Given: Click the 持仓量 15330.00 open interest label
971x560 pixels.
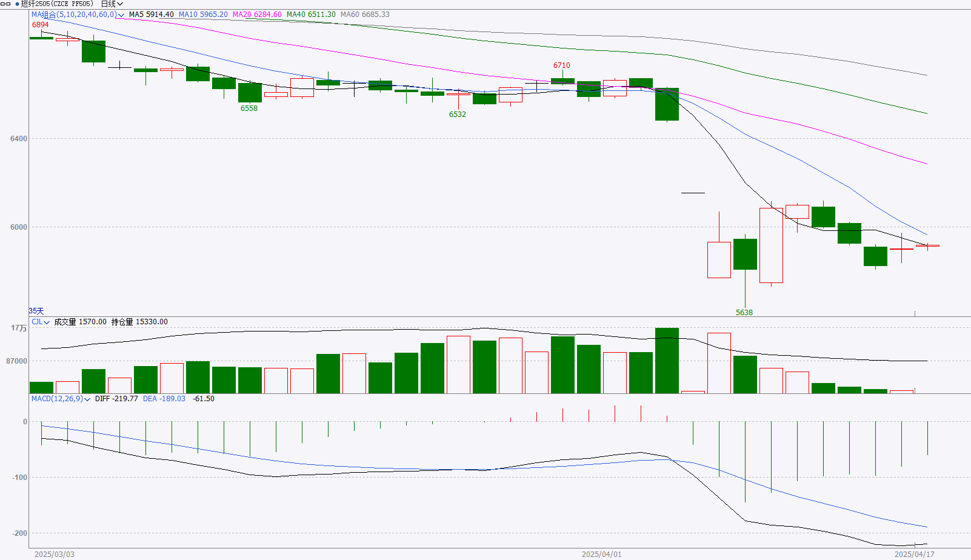Looking at the screenshot, I should pyautogui.click(x=139, y=322).
